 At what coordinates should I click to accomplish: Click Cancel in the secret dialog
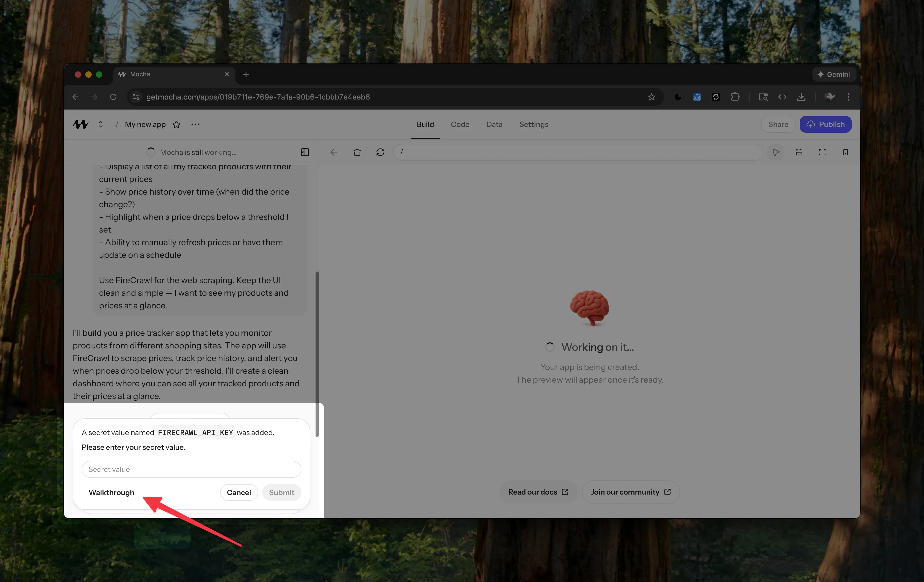[239, 492]
